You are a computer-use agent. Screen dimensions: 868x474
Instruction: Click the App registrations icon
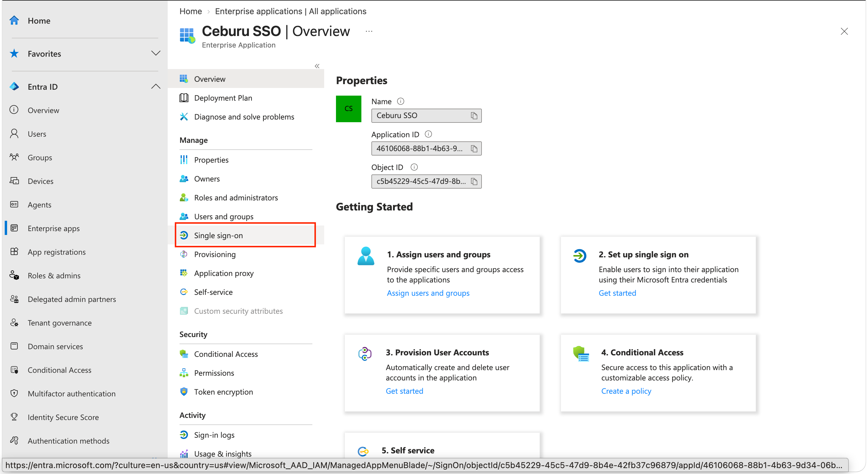coord(14,252)
